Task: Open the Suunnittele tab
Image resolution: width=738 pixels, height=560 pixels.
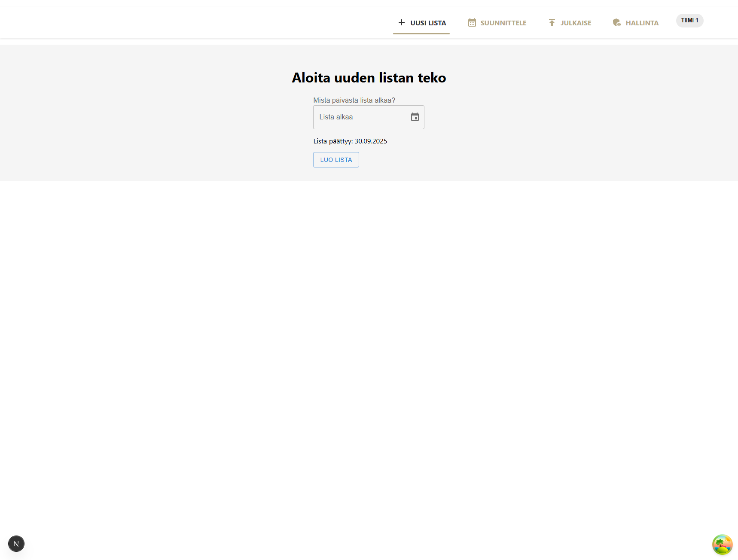Action: click(503, 23)
